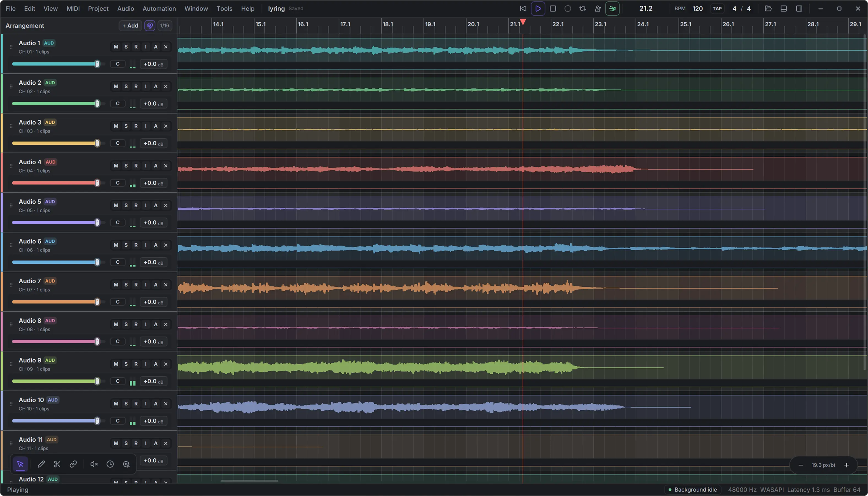Toggle loop playback icon
Screen dimensions: 868x496
583,9
